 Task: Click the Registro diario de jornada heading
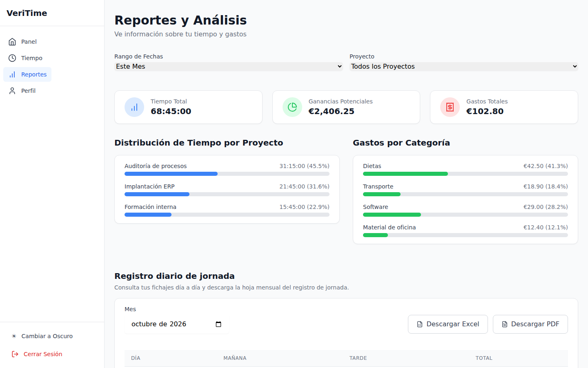click(174, 276)
